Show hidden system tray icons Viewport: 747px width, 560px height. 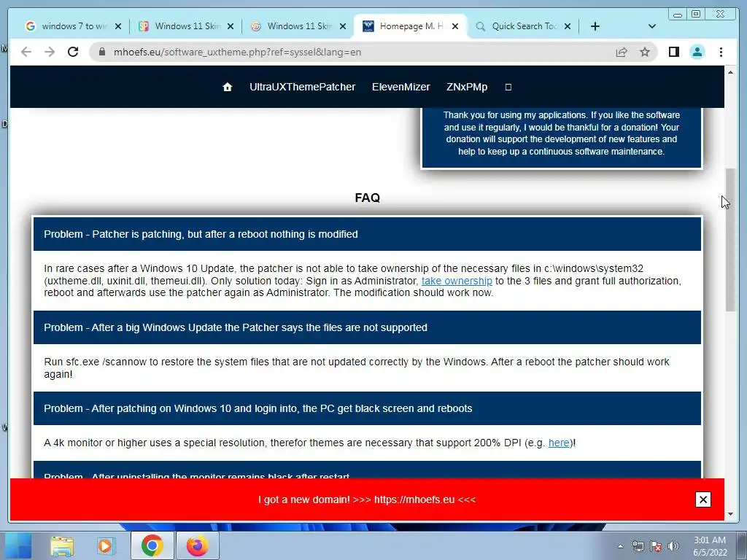coord(620,546)
